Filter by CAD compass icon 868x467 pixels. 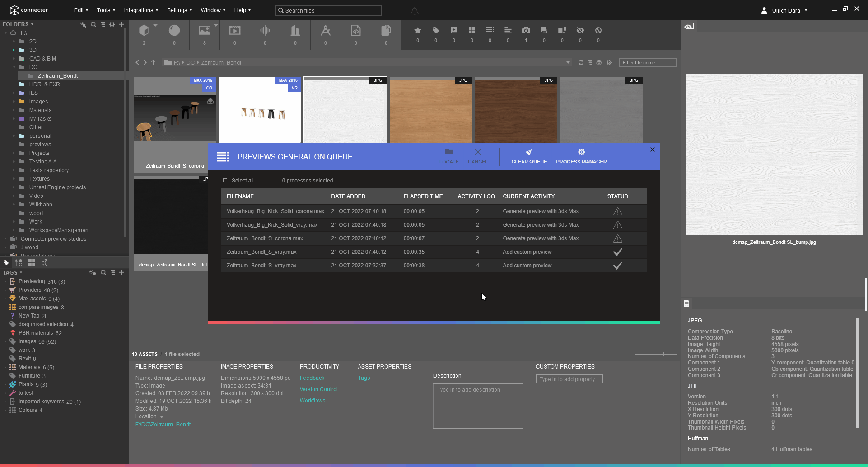pyautogui.click(x=326, y=30)
